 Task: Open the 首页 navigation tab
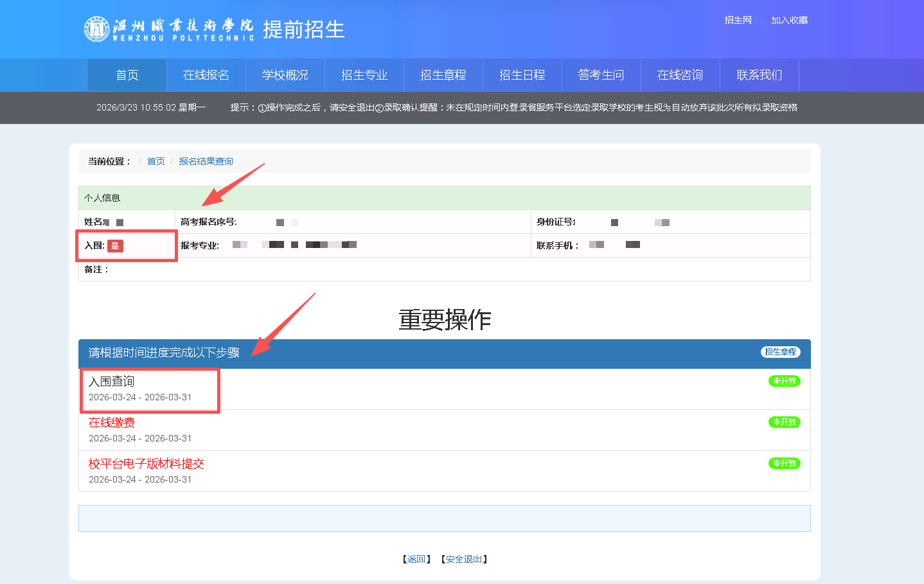pyautogui.click(x=127, y=75)
